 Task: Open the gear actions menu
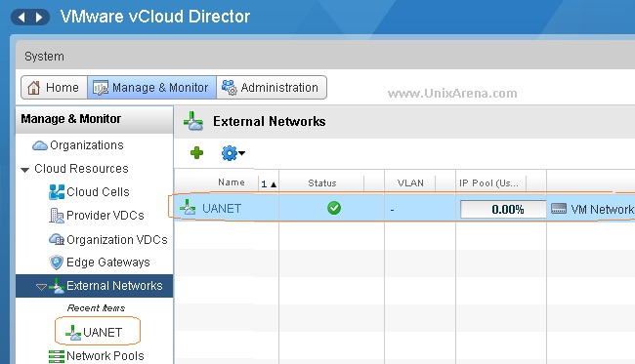[233, 153]
